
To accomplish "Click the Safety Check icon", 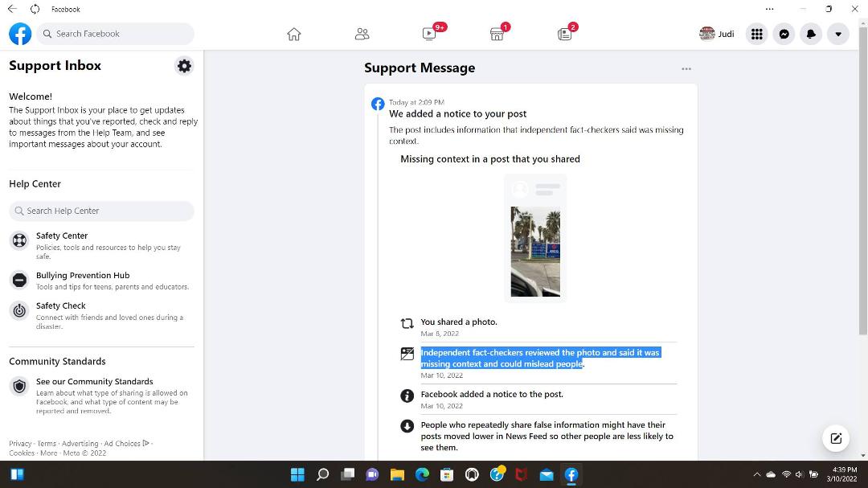I will [x=19, y=311].
